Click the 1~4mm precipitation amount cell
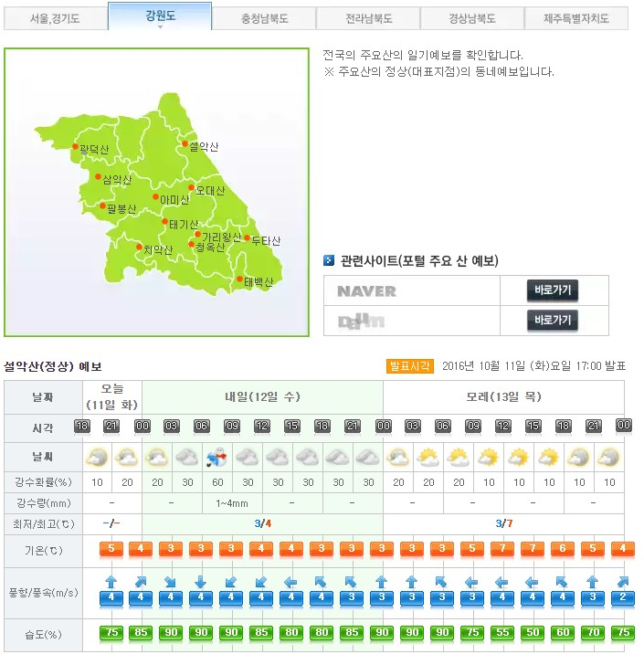The image size is (644, 654). tap(231, 503)
